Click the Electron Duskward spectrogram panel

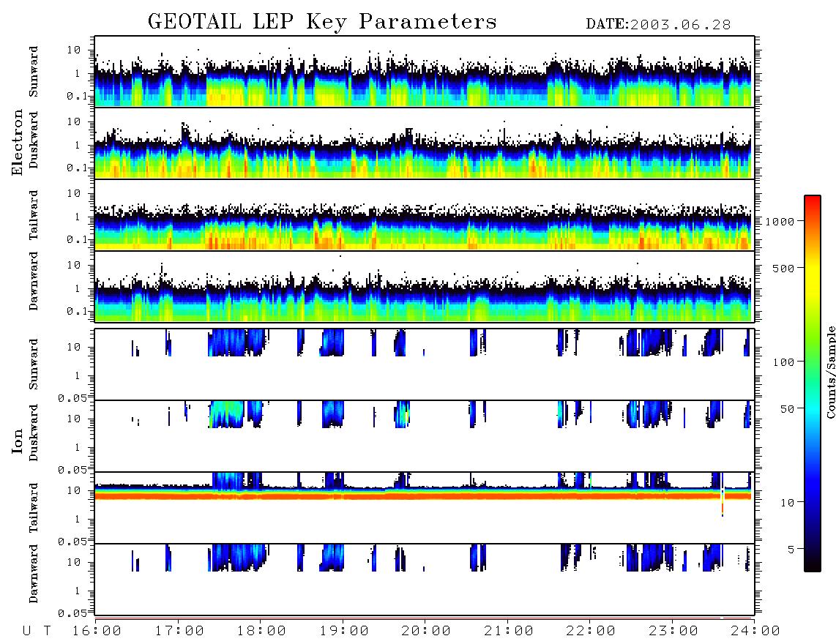425,143
